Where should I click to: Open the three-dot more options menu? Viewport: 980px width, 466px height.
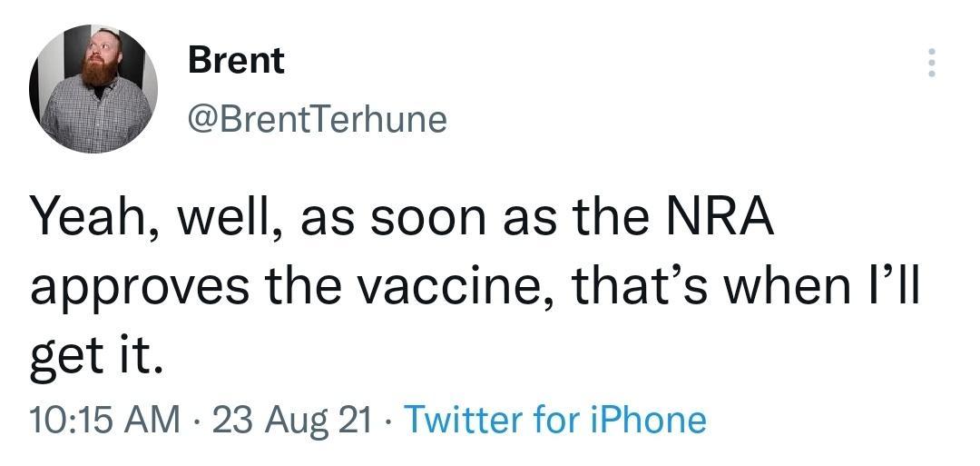[932, 63]
